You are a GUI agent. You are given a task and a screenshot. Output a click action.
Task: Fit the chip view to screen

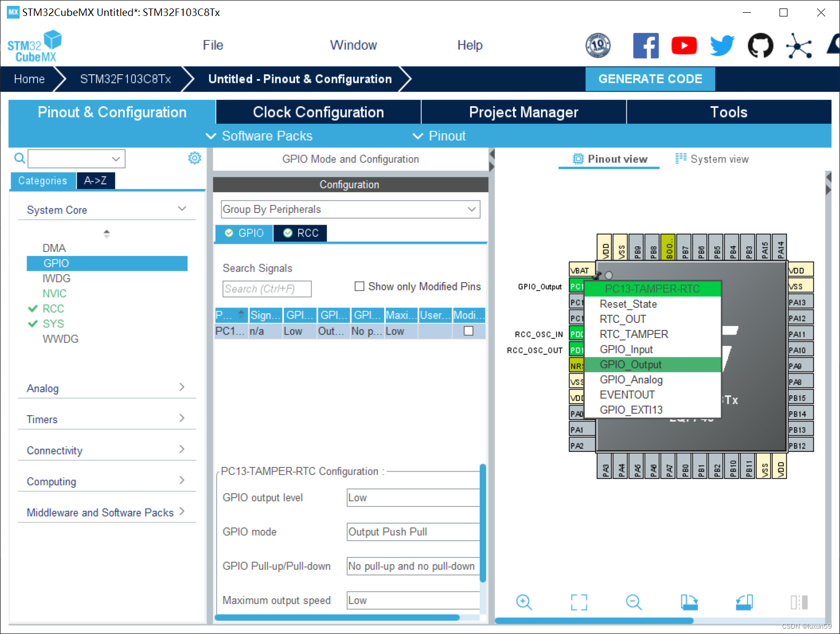pyautogui.click(x=579, y=602)
